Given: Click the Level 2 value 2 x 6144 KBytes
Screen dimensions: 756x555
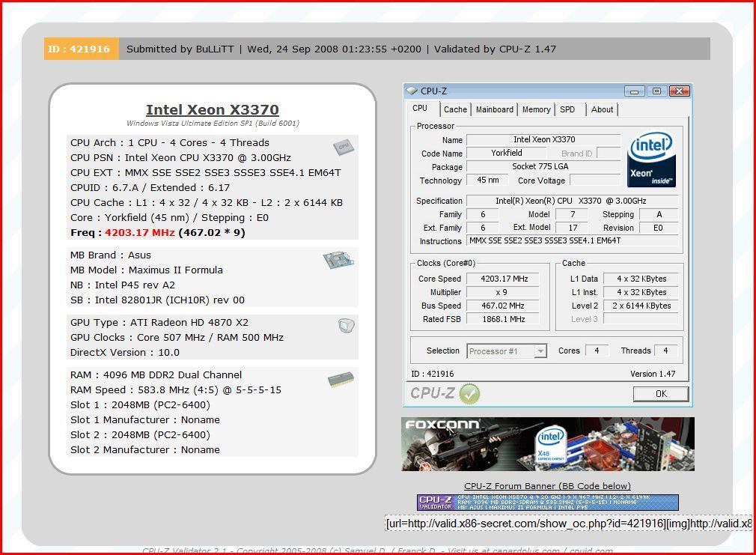Looking at the screenshot, I should (641, 306).
